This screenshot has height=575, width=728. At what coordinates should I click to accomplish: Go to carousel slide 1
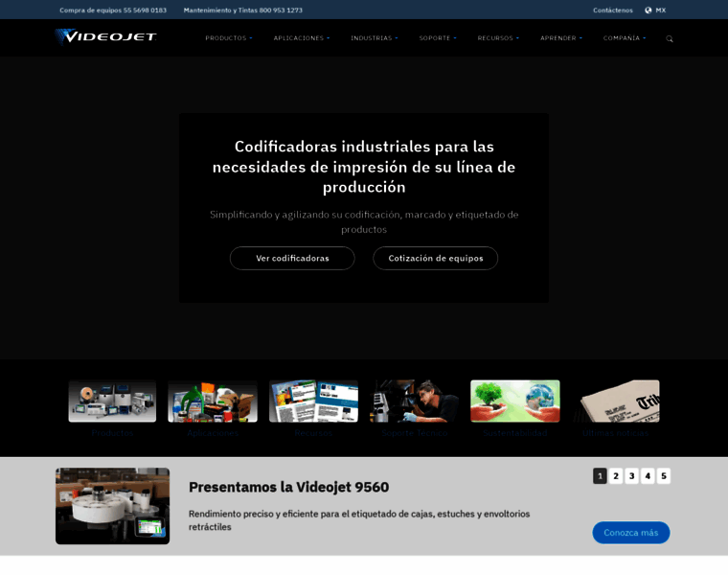point(600,476)
